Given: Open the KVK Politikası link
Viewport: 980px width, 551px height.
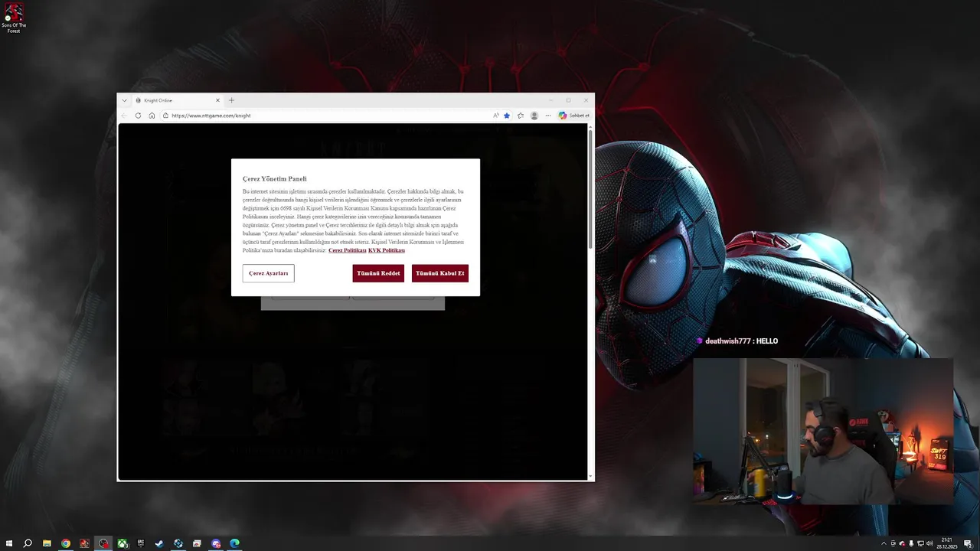Looking at the screenshot, I should (x=387, y=250).
